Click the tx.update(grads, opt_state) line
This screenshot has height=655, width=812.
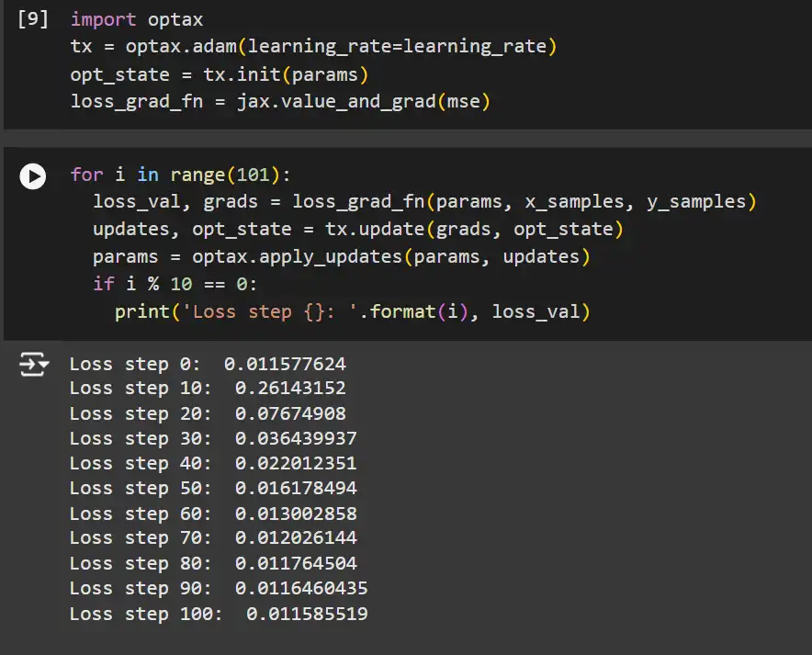[x=358, y=229]
